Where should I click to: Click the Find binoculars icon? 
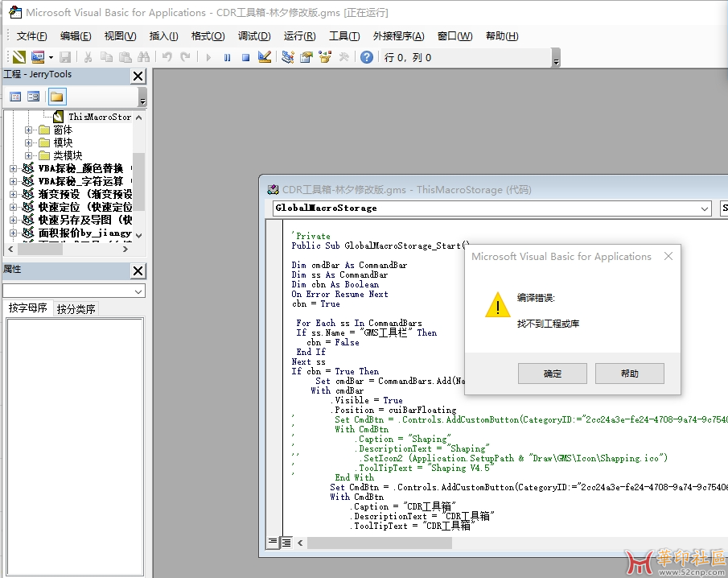click(143, 57)
